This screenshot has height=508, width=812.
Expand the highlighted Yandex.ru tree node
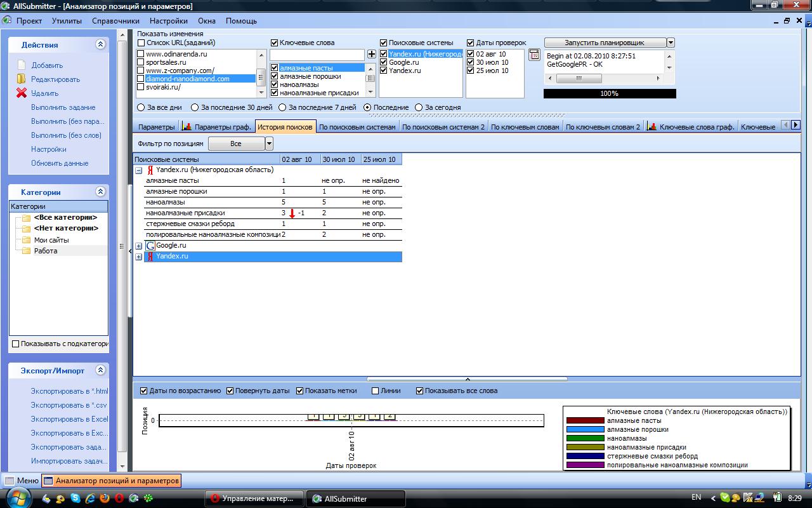click(139, 257)
